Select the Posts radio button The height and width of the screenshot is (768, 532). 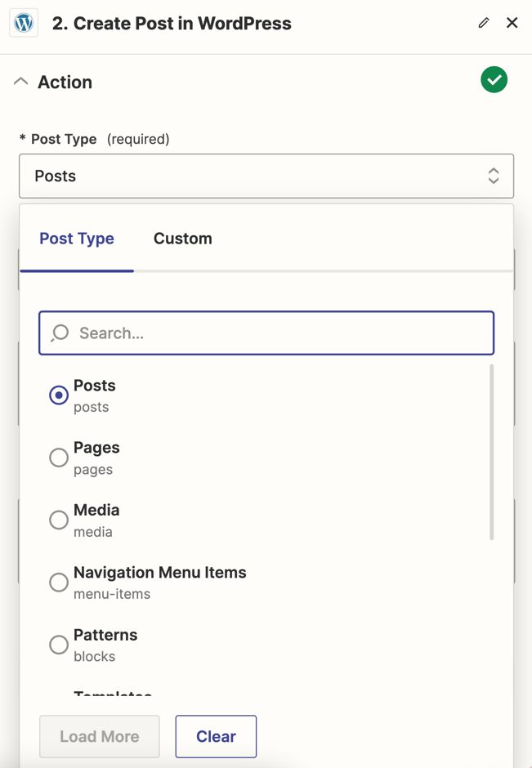tap(59, 395)
